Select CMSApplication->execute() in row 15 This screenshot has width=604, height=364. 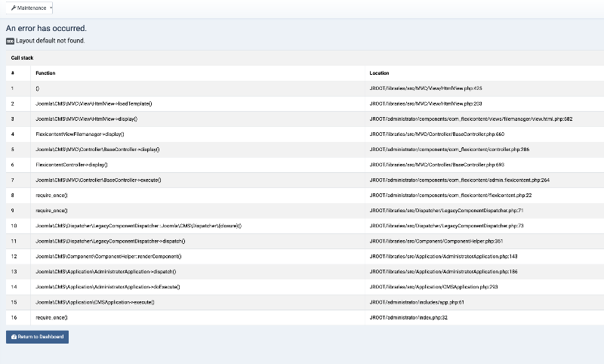click(95, 302)
